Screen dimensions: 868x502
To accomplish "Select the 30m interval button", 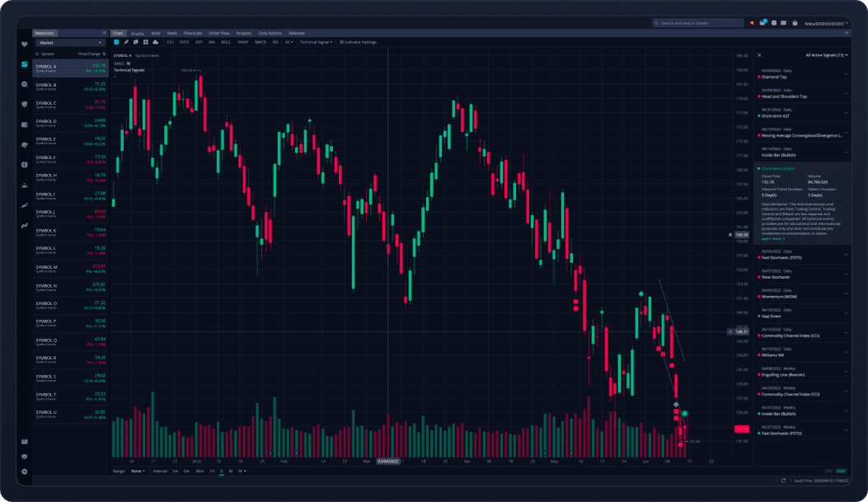I will 199,471.
